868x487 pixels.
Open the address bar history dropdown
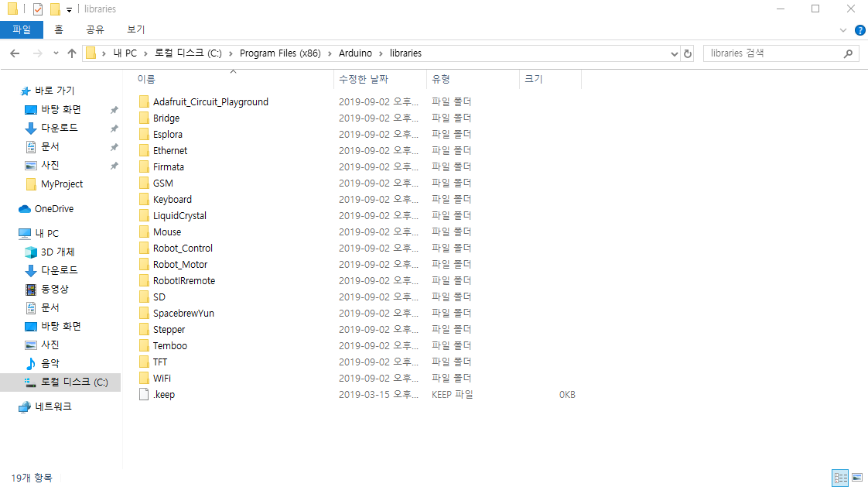(x=675, y=53)
